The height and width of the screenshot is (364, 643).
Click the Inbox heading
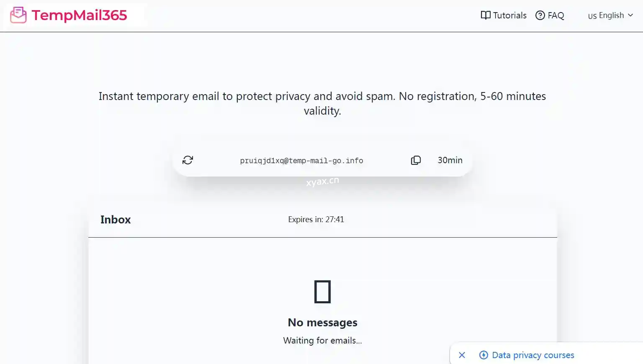tap(116, 220)
